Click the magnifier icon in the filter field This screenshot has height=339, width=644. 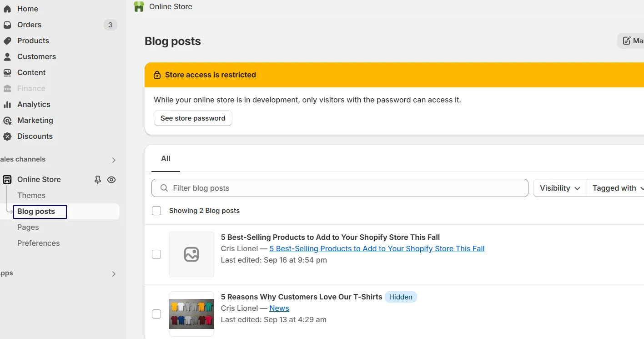pyautogui.click(x=164, y=188)
